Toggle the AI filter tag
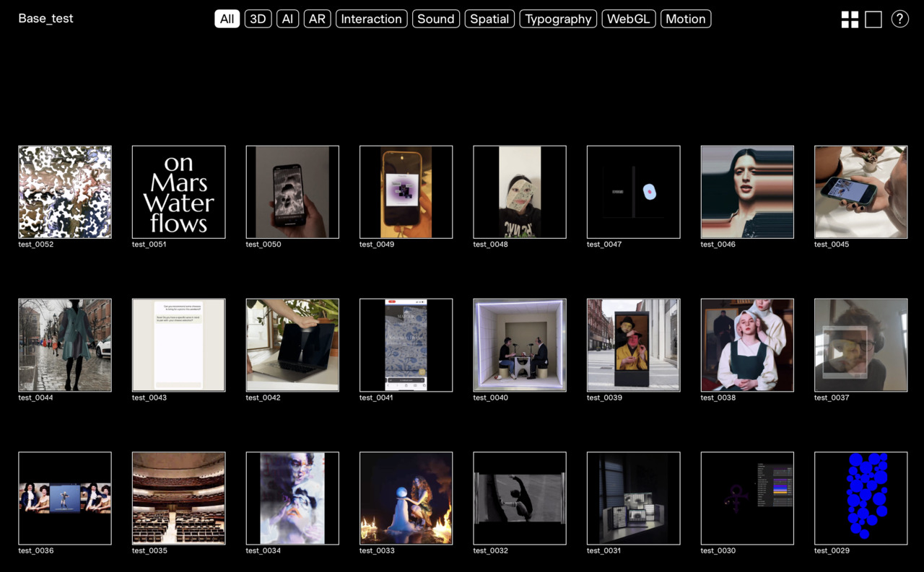Screen dimensions: 924x572 tap(287, 19)
